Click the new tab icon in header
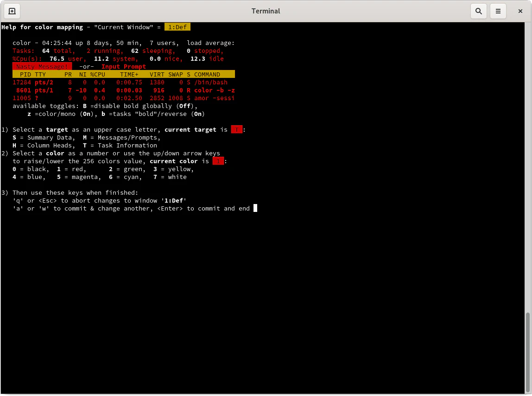The width and height of the screenshot is (532, 396). pyautogui.click(x=12, y=11)
